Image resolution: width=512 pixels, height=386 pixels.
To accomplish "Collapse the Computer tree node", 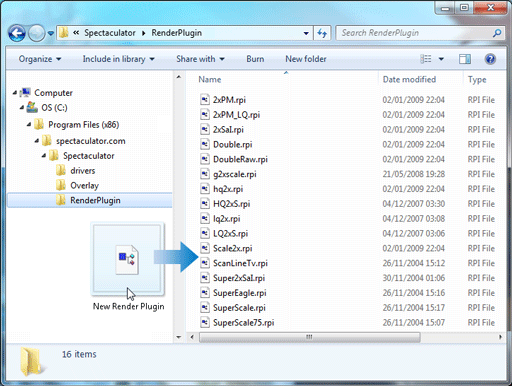I will pos(15,93).
